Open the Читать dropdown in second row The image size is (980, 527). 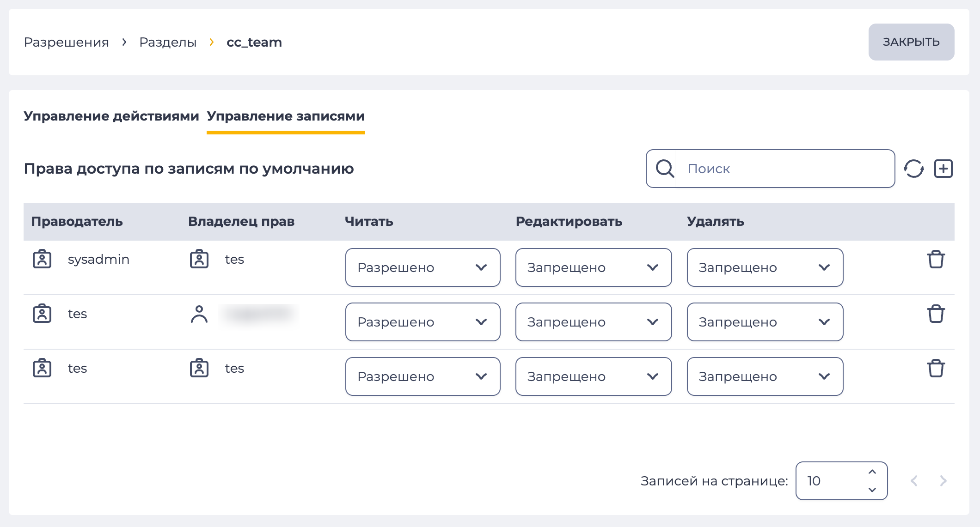pos(423,322)
